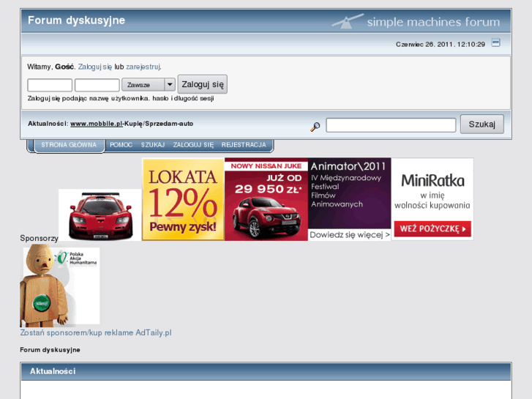Click the 'Forum dyskusyjne' header title
This screenshot has width=532, height=399.
click(x=76, y=20)
